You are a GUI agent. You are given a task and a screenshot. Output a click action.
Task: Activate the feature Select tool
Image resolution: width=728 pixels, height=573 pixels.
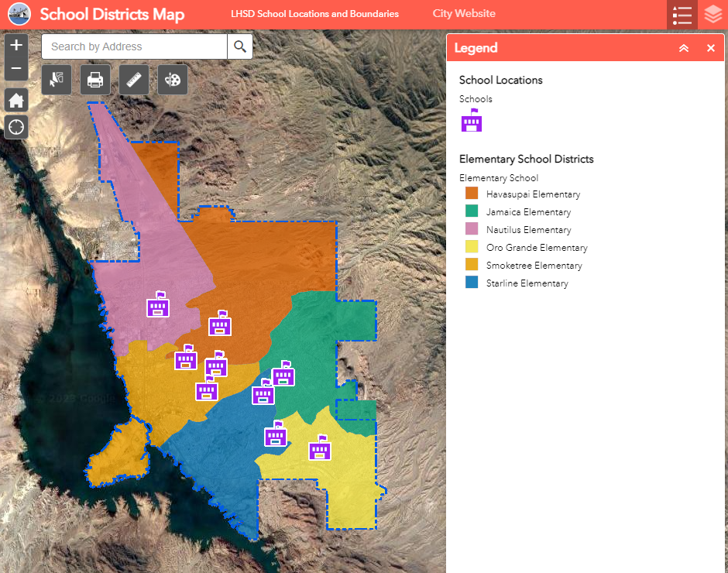coord(56,79)
